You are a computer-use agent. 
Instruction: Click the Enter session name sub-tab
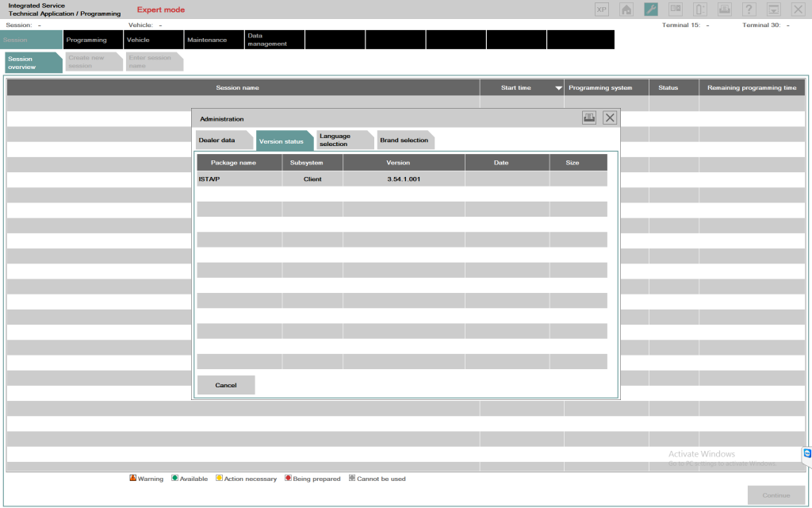155,62
